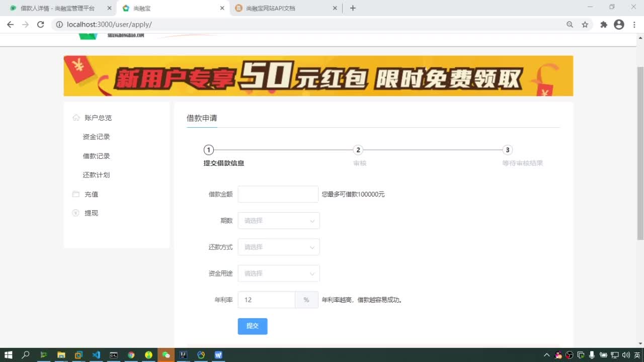Click the address bar URL

(109, 24)
